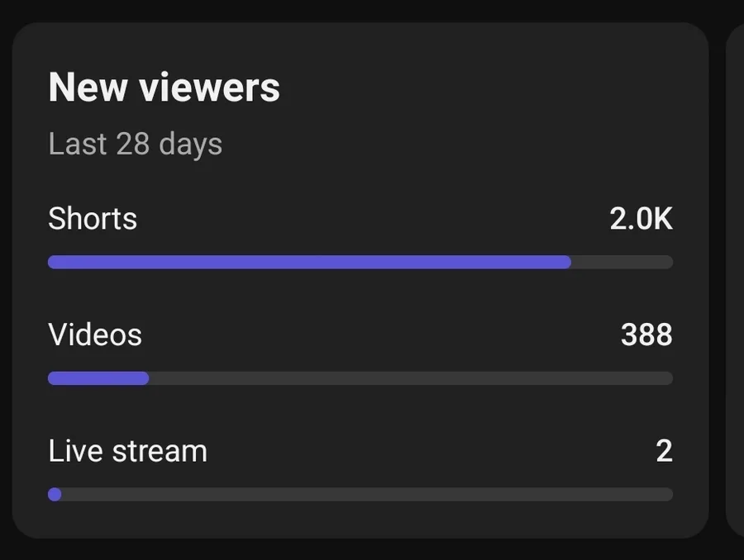This screenshot has width=744, height=560.
Task: Click the gray unfilled end of Shorts bar
Action: click(x=622, y=262)
